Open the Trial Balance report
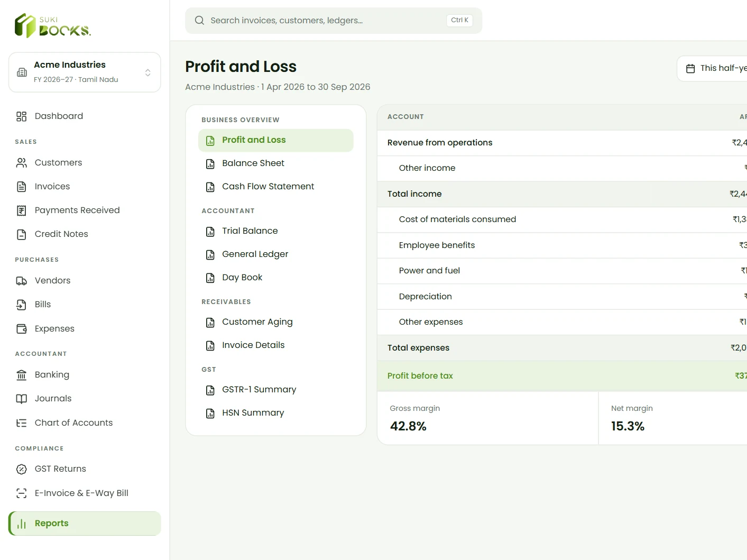The width and height of the screenshot is (747, 560). tap(275, 231)
